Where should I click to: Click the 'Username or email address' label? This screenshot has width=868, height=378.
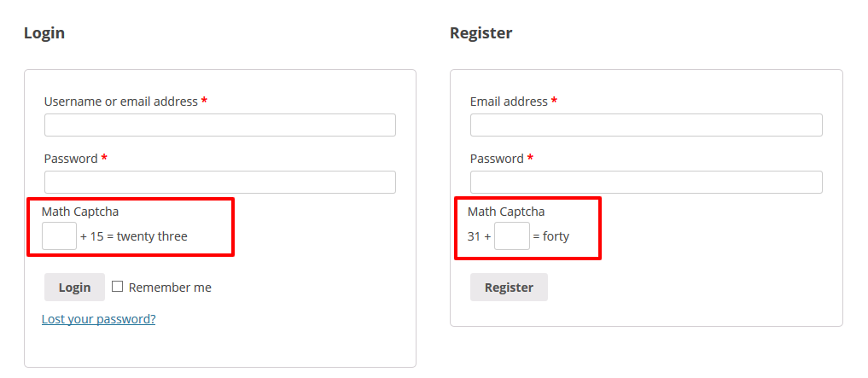click(120, 102)
